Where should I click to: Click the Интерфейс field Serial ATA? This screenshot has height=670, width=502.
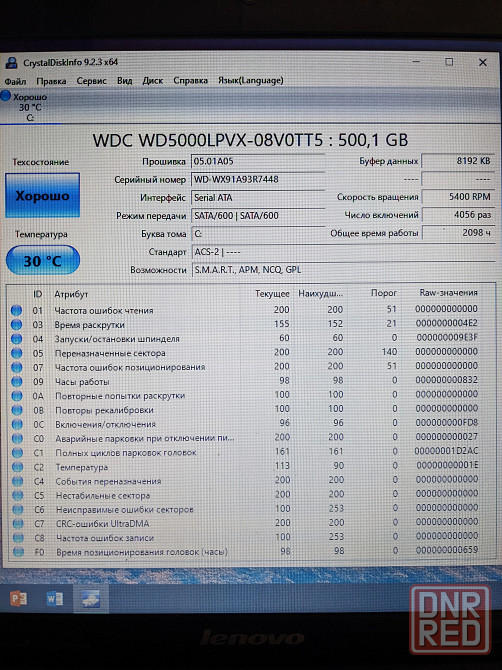click(258, 197)
